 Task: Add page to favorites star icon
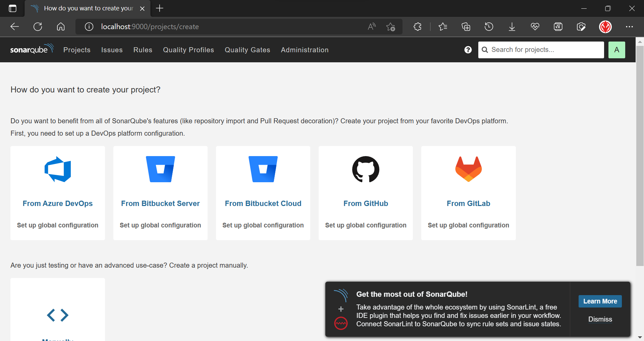point(390,27)
